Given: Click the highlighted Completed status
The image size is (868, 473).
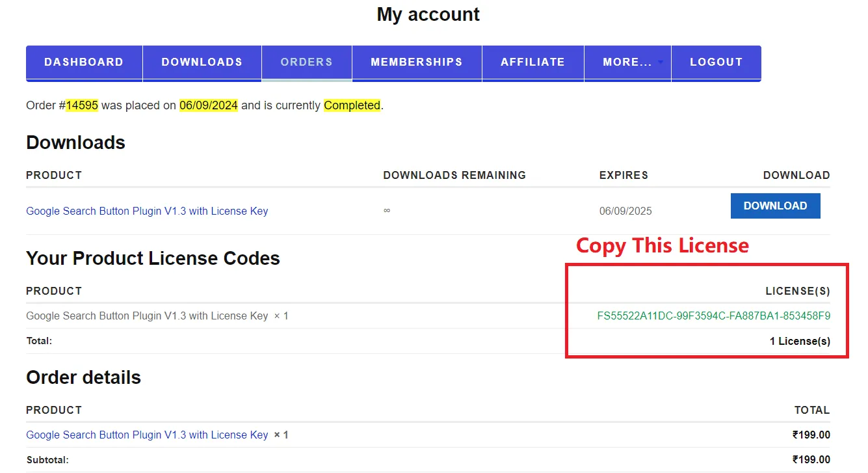Looking at the screenshot, I should coord(352,105).
